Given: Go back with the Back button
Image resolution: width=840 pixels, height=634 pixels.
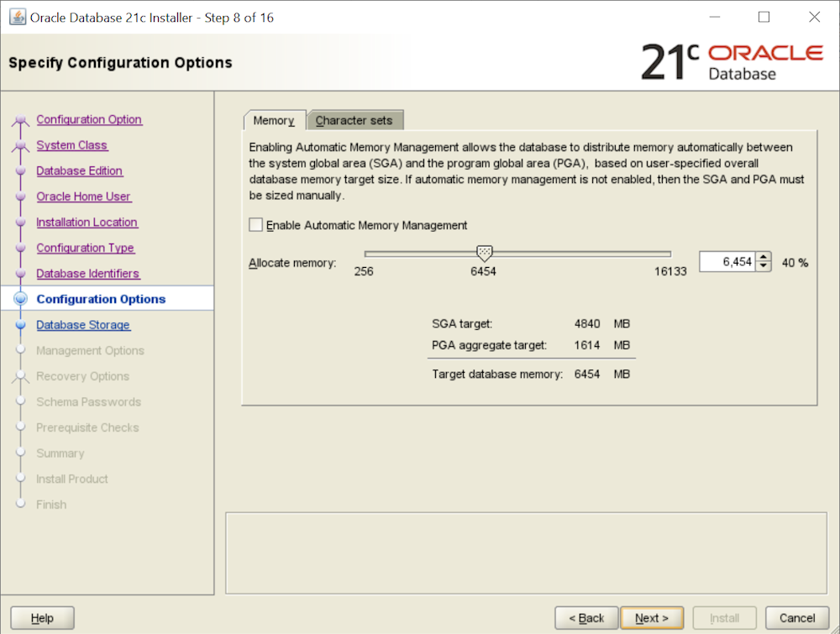Looking at the screenshot, I should pos(586,618).
